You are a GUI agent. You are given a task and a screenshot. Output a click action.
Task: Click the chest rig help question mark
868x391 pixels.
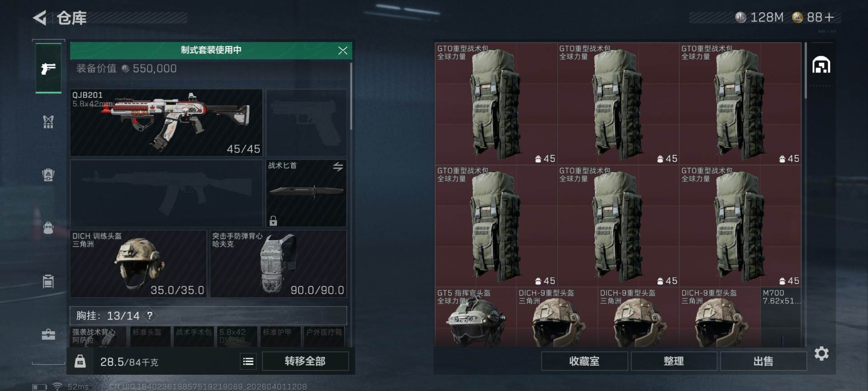(x=150, y=315)
